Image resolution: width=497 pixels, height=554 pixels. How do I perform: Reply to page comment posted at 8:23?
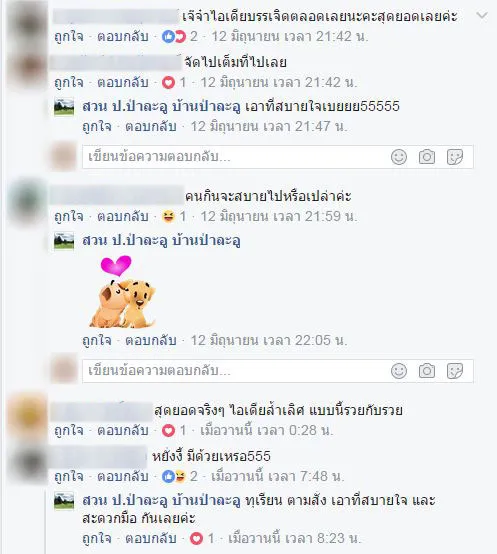point(151,538)
